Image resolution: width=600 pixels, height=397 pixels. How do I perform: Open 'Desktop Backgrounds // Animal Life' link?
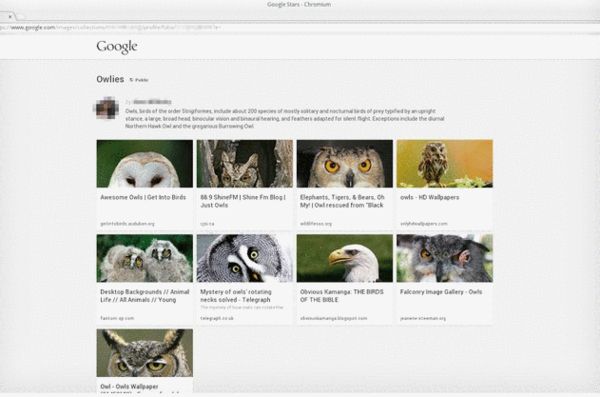click(x=145, y=296)
